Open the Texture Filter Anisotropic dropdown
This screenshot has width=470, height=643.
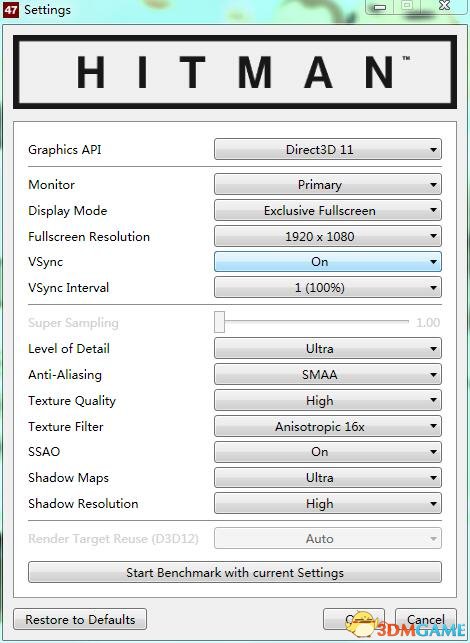(x=328, y=426)
